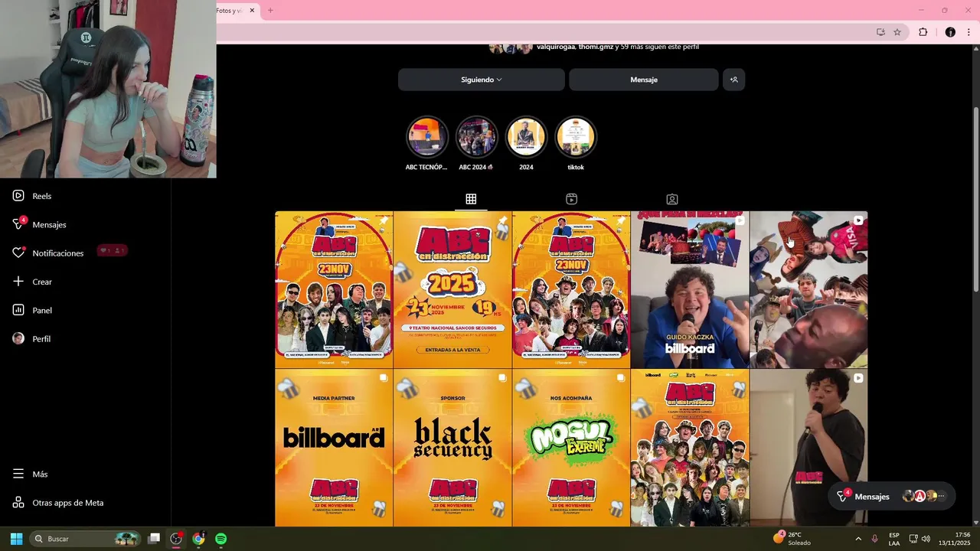Expand the system tray hidden icons chevron
The image size is (980, 551).
pyautogui.click(x=858, y=539)
